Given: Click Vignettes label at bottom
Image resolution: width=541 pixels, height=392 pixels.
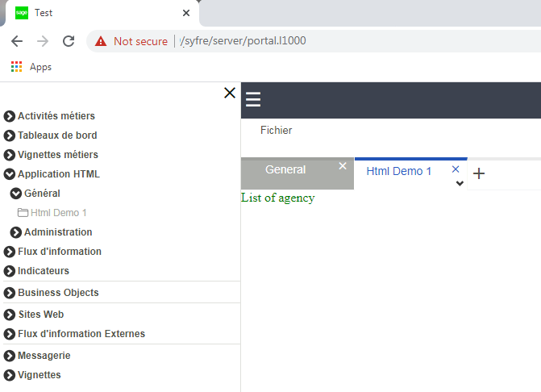Looking at the screenshot, I should tap(40, 374).
